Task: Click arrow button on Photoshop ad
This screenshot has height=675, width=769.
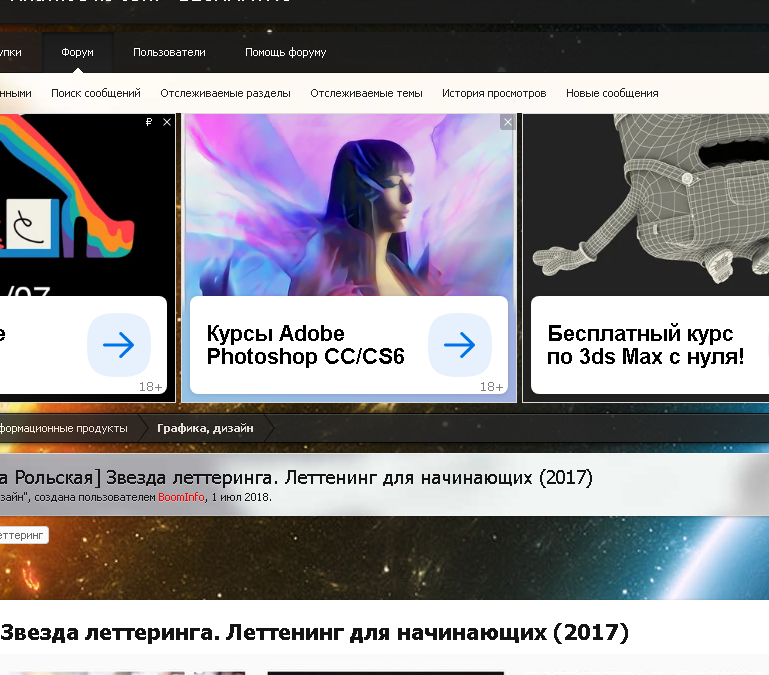Action: coord(460,345)
